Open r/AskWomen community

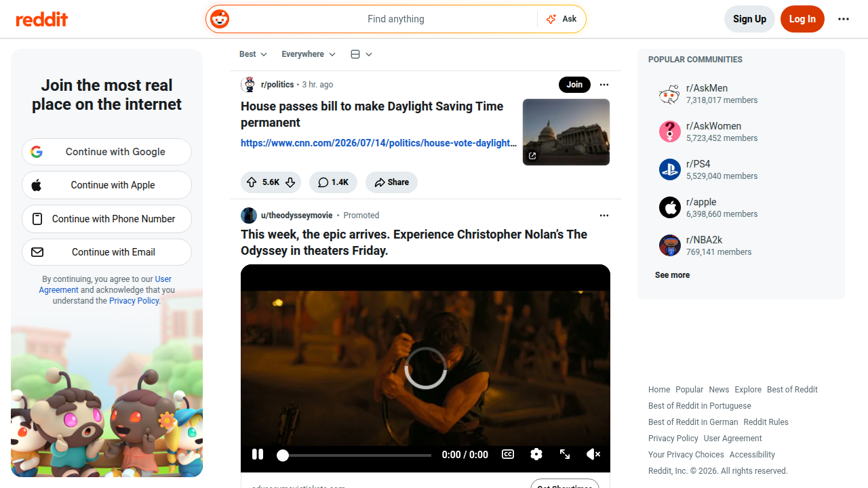(x=714, y=126)
